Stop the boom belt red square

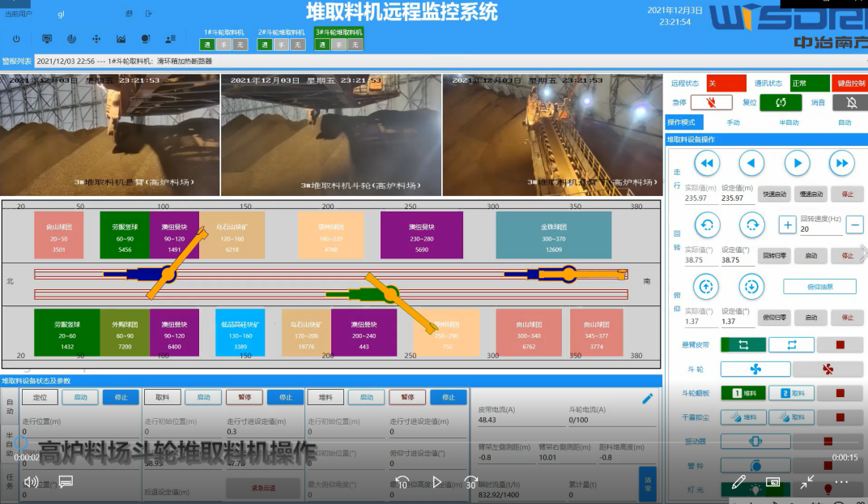click(x=840, y=345)
